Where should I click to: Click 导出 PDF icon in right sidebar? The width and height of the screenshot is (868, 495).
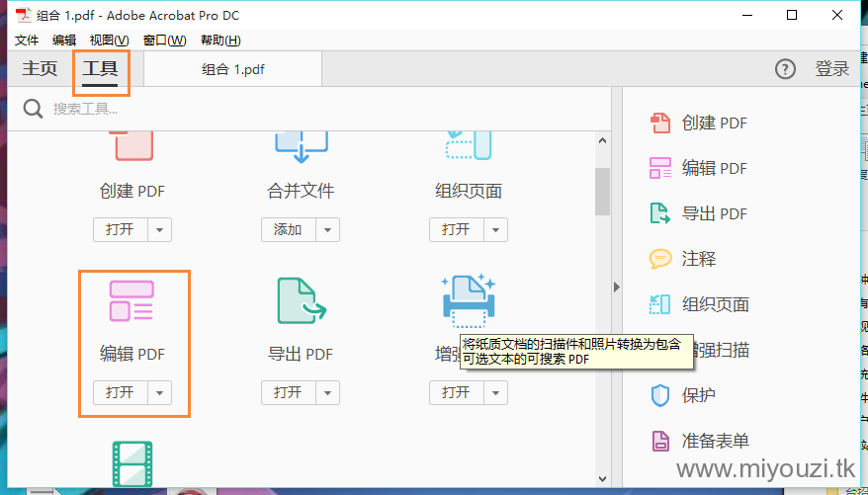[x=659, y=213]
